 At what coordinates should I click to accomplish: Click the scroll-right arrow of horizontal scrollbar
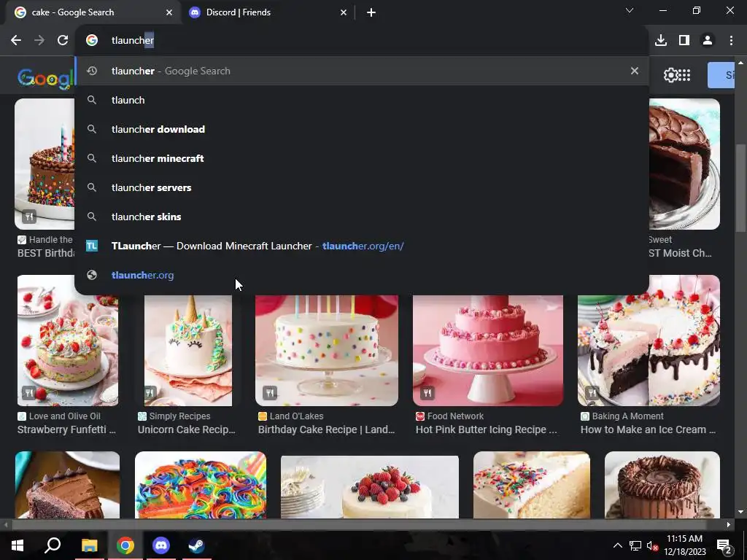(729, 525)
